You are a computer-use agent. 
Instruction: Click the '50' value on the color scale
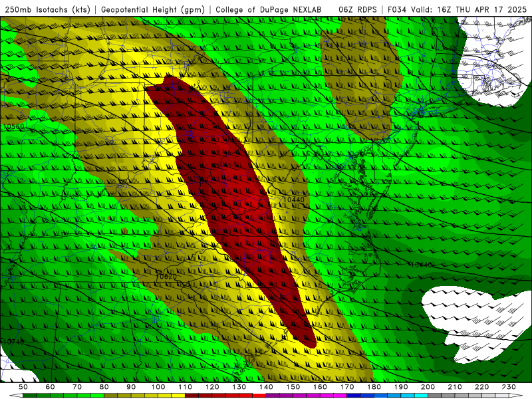[x=23, y=387]
